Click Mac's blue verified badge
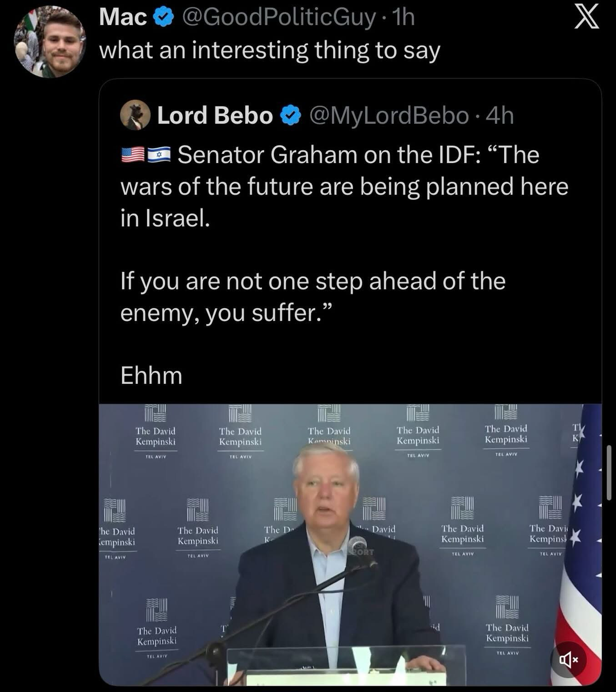Viewport: 616px width, 692px height. [162, 18]
